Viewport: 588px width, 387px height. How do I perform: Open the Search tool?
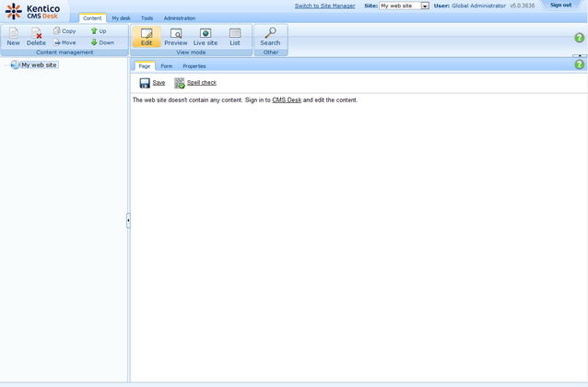pyautogui.click(x=270, y=37)
